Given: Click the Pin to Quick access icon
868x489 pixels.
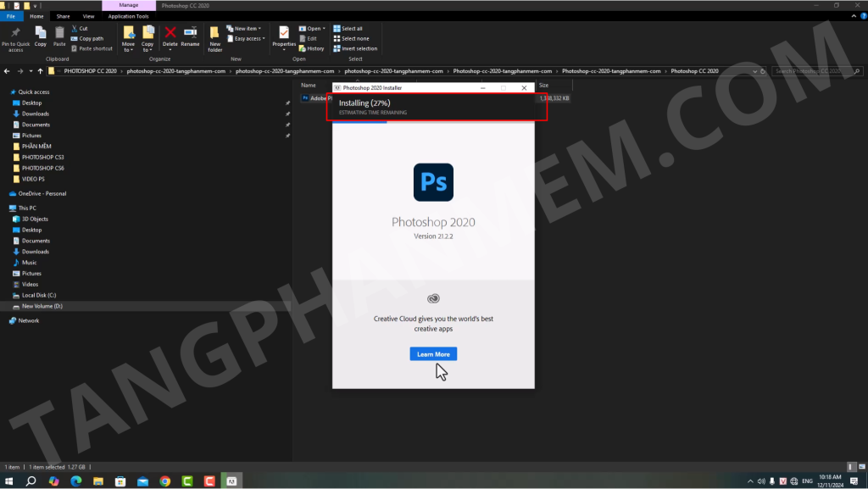Looking at the screenshot, I should point(16,34).
